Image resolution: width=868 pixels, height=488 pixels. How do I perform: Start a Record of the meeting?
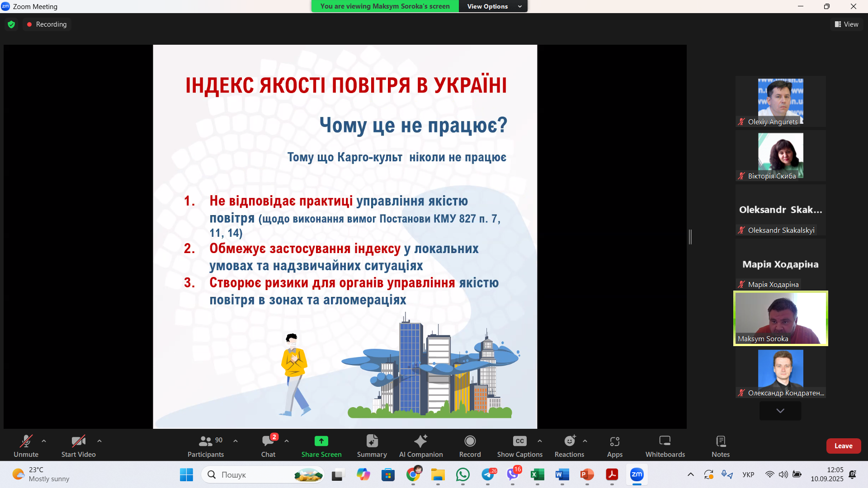pos(470,446)
